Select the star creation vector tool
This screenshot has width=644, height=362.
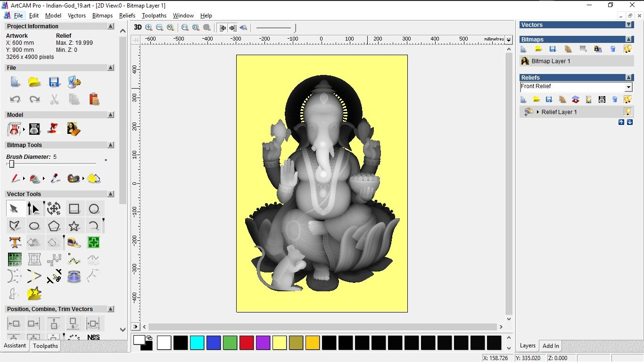(74, 226)
